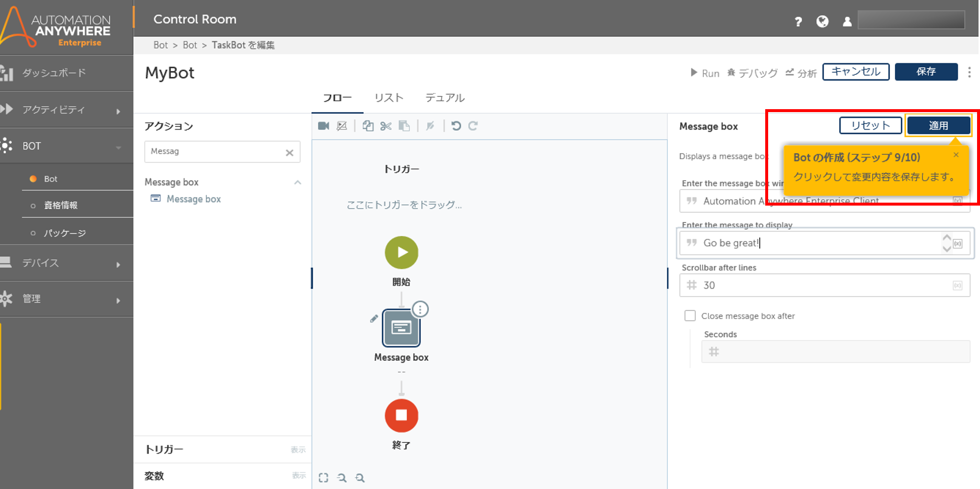
Task: Start recording with the camera icon
Action: [323, 126]
